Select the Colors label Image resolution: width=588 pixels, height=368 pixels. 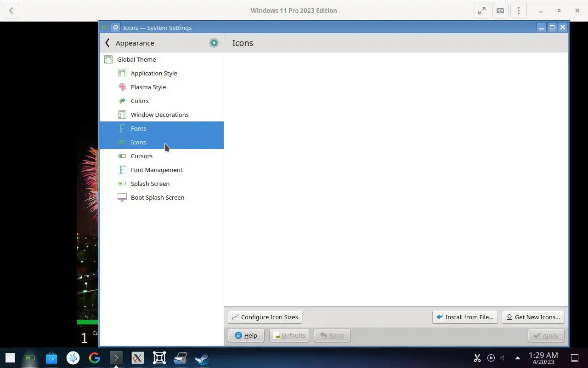[140, 101]
